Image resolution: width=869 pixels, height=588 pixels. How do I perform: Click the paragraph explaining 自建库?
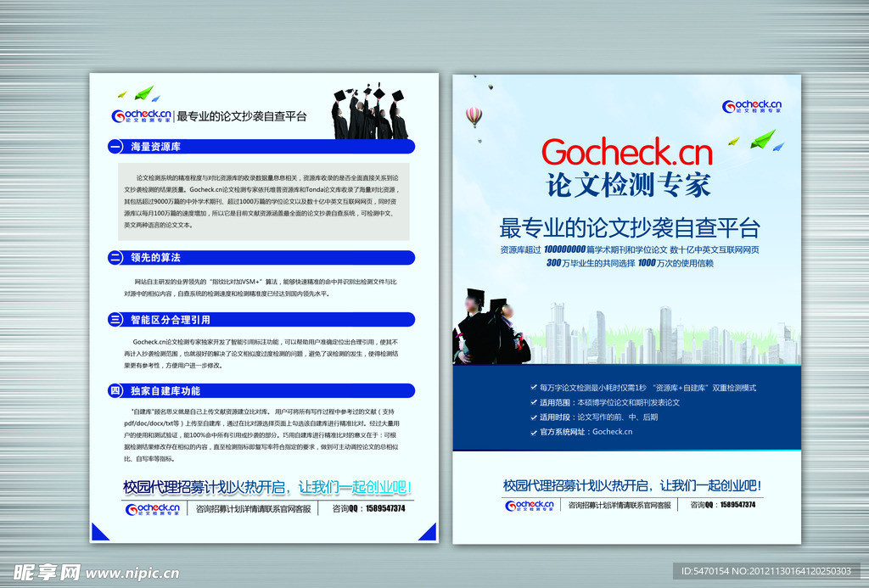pos(261,435)
